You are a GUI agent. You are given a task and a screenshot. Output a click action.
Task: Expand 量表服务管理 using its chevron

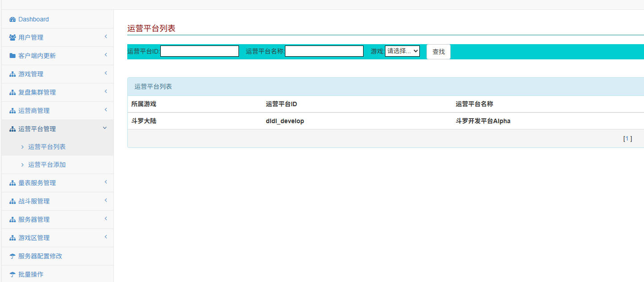pyautogui.click(x=106, y=182)
